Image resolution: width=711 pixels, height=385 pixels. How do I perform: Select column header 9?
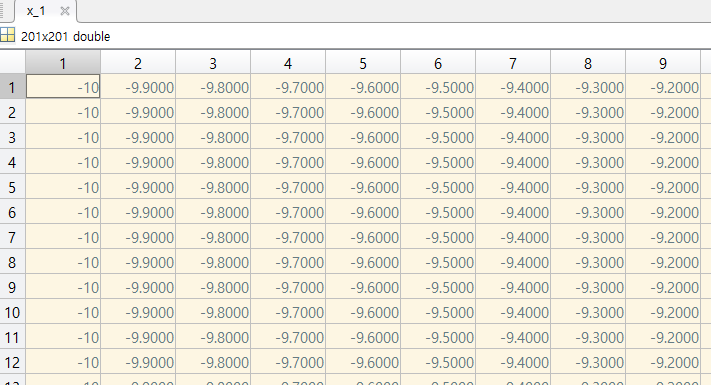pyautogui.click(x=663, y=63)
